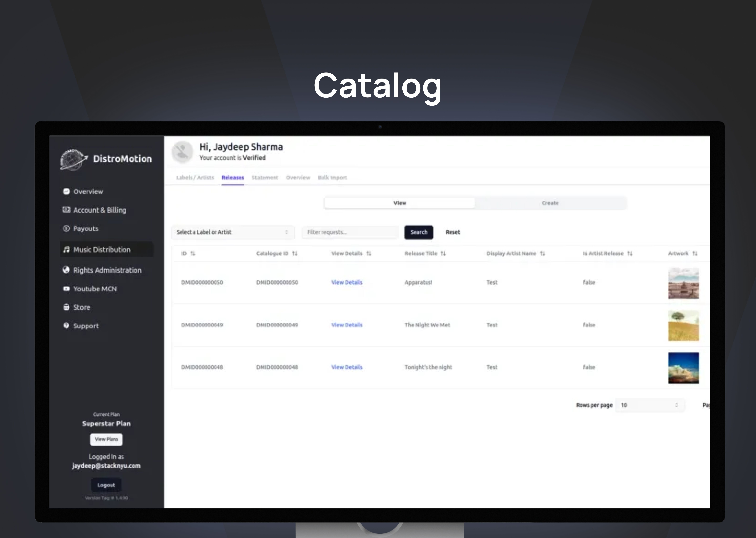Open Store in sidebar
The height and width of the screenshot is (538, 756).
(x=82, y=307)
